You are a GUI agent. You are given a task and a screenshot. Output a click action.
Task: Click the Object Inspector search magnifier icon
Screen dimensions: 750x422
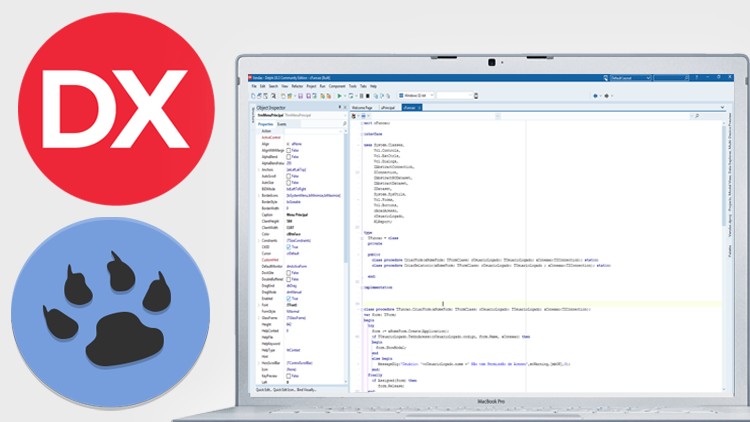click(344, 124)
